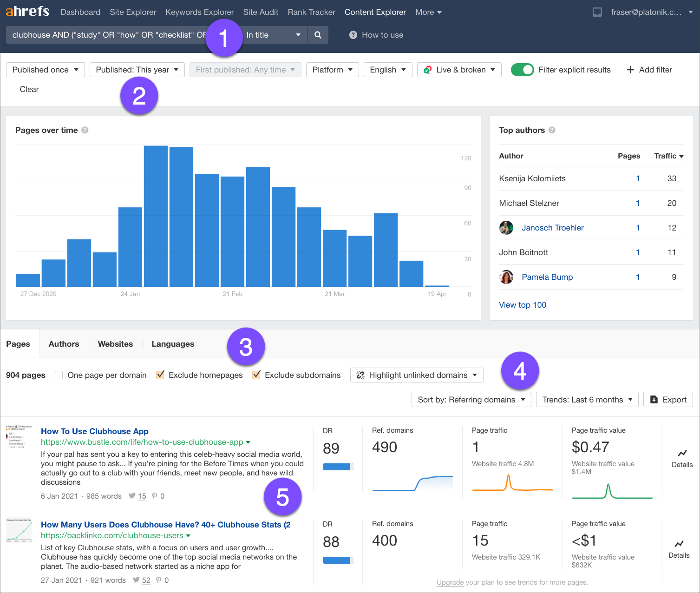
Task: Click help icon beside Pages over time
Action: [x=85, y=130]
